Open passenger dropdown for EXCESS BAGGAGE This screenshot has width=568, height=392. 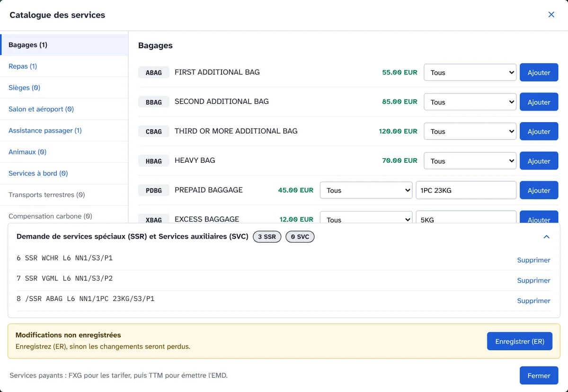click(x=366, y=218)
